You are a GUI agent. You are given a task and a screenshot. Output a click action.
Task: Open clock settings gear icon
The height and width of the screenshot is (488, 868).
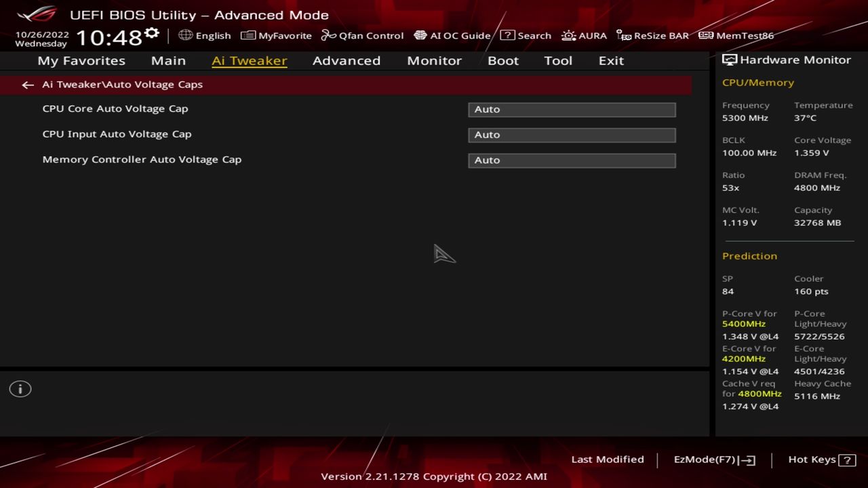152,33
